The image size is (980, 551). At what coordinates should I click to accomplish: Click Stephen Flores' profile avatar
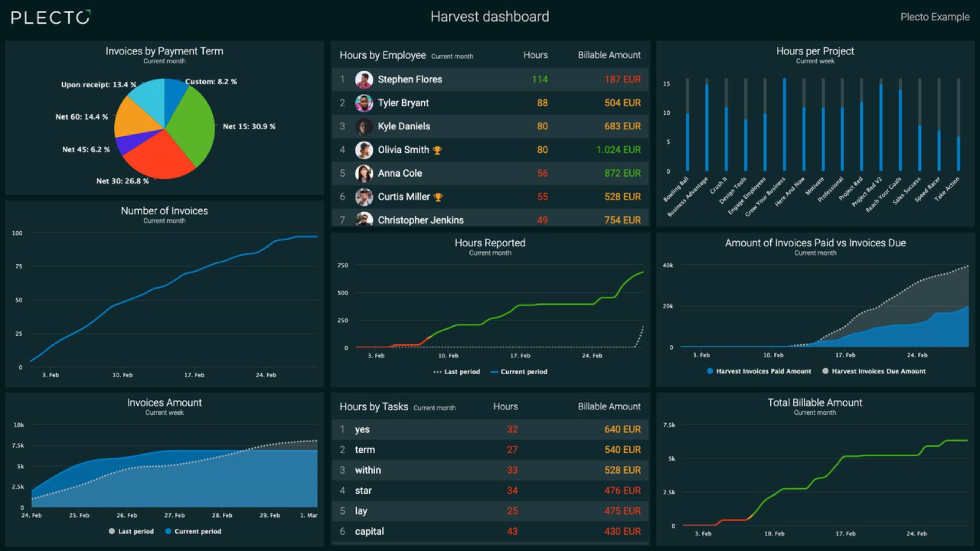coord(364,79)
